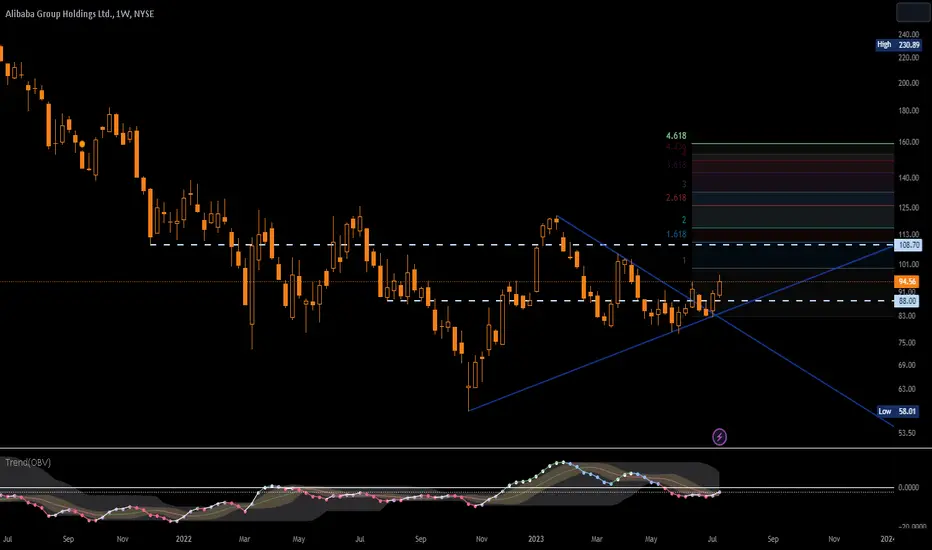Viewport: 932px width, 550px height.
Task: Select the Trend(OBV) indicator label
Action: point(28,463)
